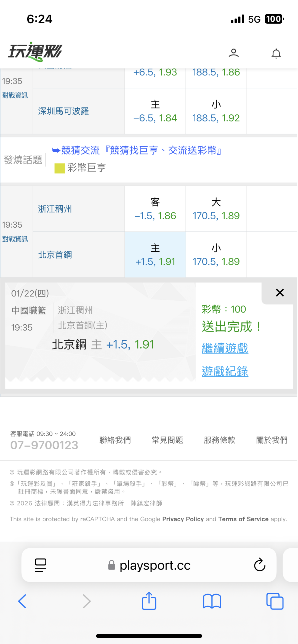This screenshot has width=298, height=644.
Task: Open 聯絡我們 in footer menu
Action: click(115, 440)
